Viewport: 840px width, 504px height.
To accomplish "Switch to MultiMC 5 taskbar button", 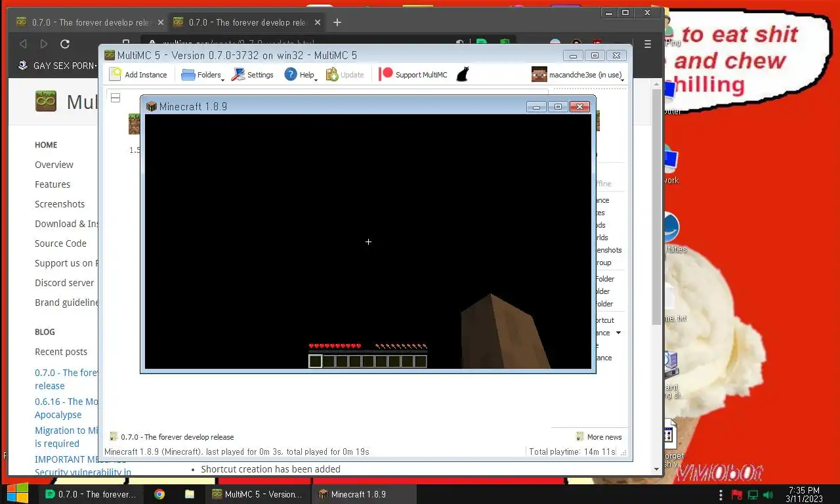I will tap(257, 494).
